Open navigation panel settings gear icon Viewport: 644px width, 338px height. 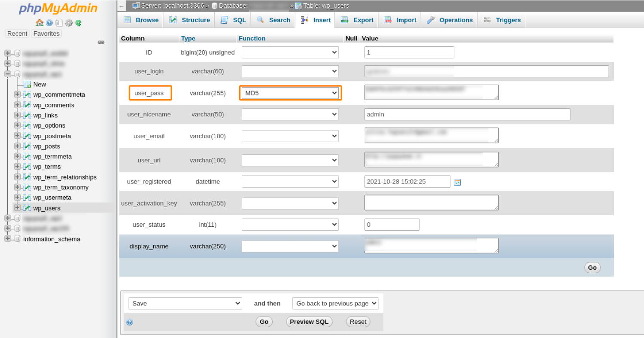69,23
